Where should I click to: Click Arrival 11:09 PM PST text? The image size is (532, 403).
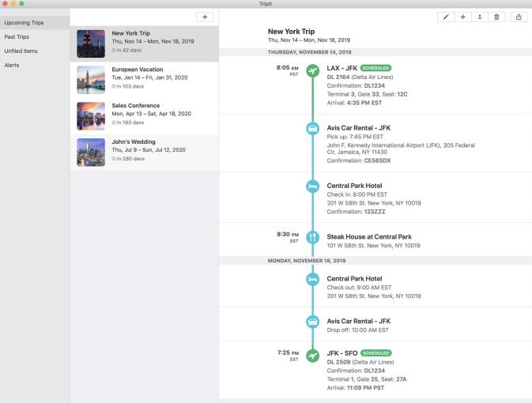coord(355,388)
